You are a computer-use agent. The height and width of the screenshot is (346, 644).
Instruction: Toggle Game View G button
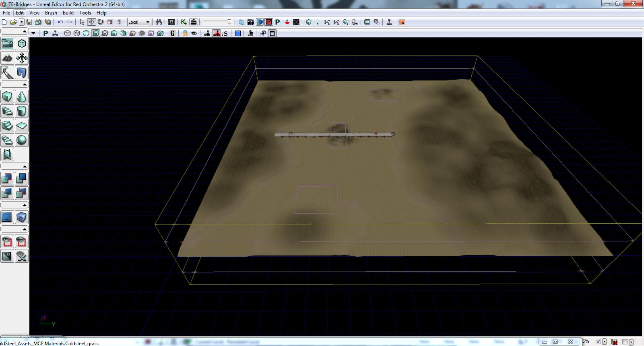(x=173, y=33)
